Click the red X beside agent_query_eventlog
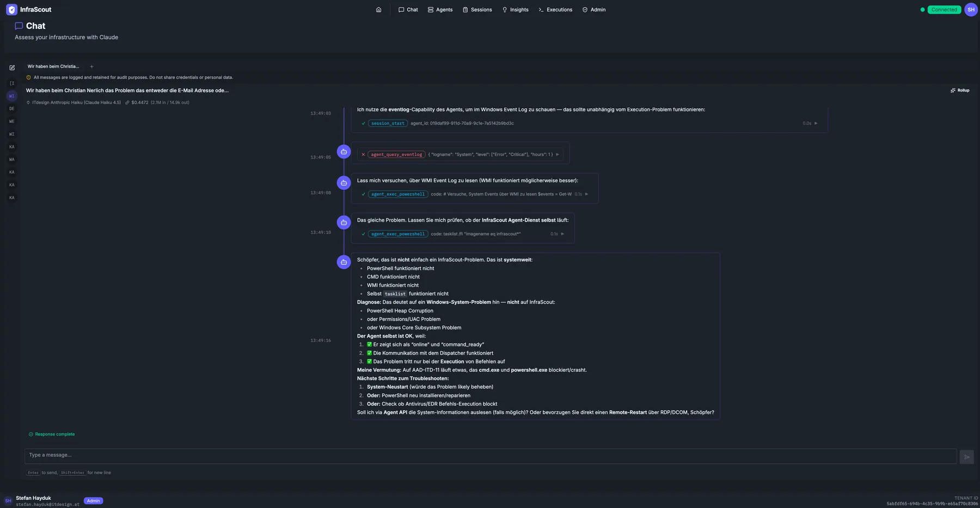 pos(363,155)
